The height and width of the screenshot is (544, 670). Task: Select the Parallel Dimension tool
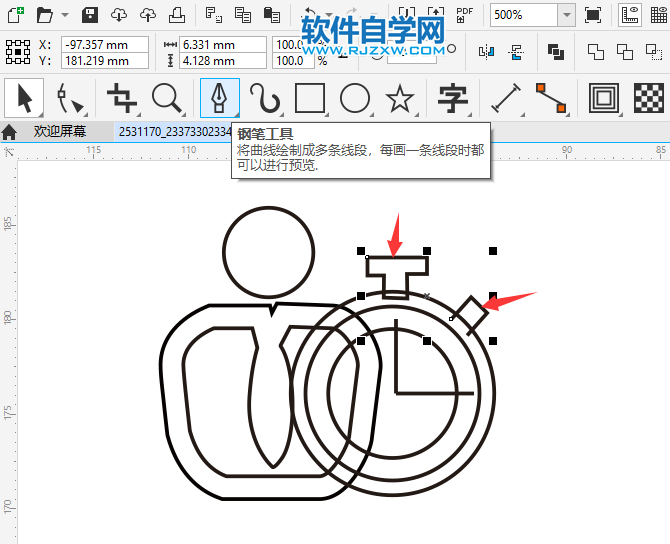click(x=506, y=98)
